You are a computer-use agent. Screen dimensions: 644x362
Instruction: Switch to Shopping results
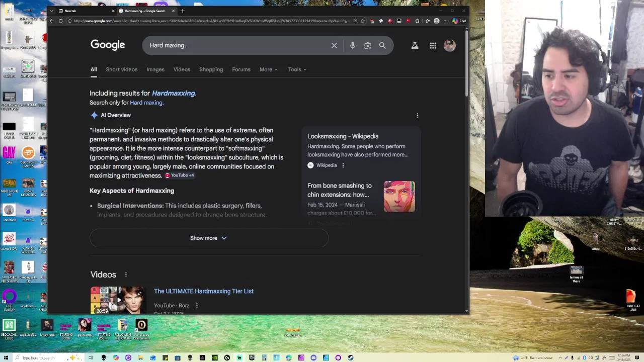(211, 69)
